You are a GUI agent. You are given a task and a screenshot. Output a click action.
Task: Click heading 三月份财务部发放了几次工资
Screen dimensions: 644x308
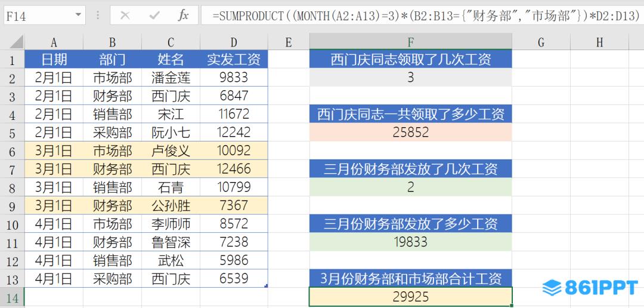(411, 169)
